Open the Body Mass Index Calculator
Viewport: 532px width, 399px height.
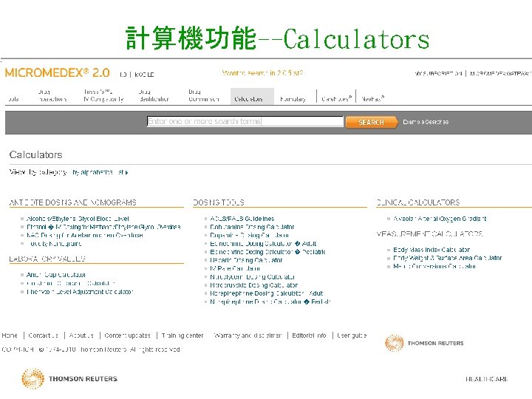432,250
